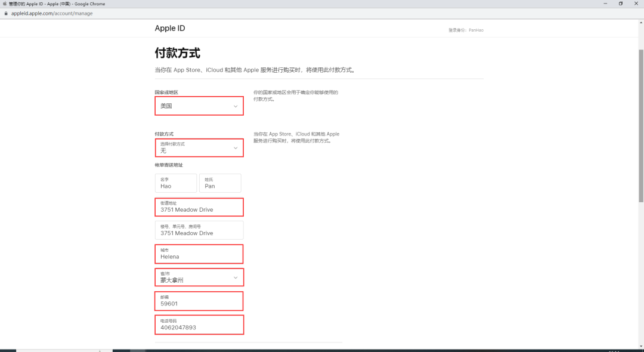Viewport: 644px width, 352px height.
Task: Click the Apple ID header title
Action: (170, 29)
